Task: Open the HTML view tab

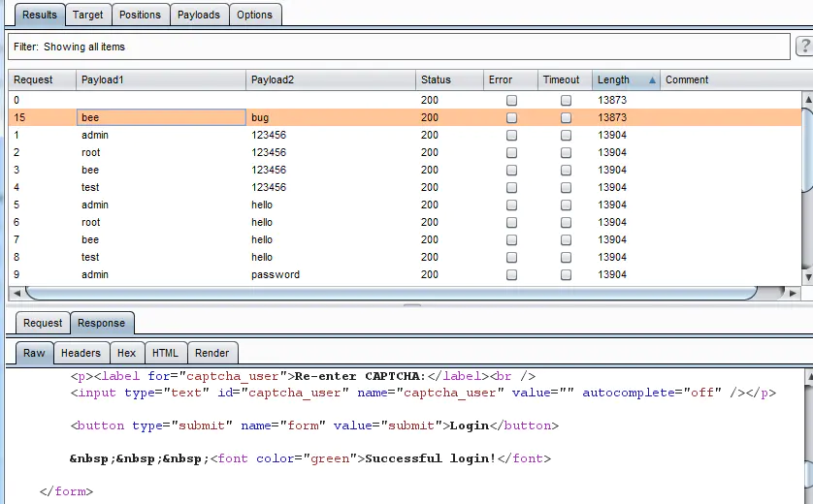Action: click(x=165, y=353)
